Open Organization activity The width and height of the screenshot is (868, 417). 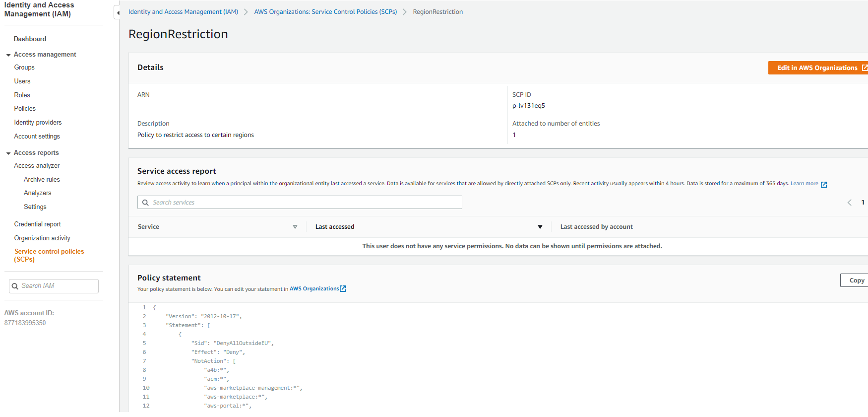[42, 238]
